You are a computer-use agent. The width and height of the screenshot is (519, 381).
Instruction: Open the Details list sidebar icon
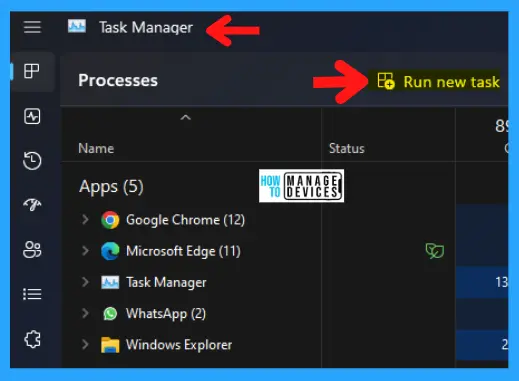[32, 294]
